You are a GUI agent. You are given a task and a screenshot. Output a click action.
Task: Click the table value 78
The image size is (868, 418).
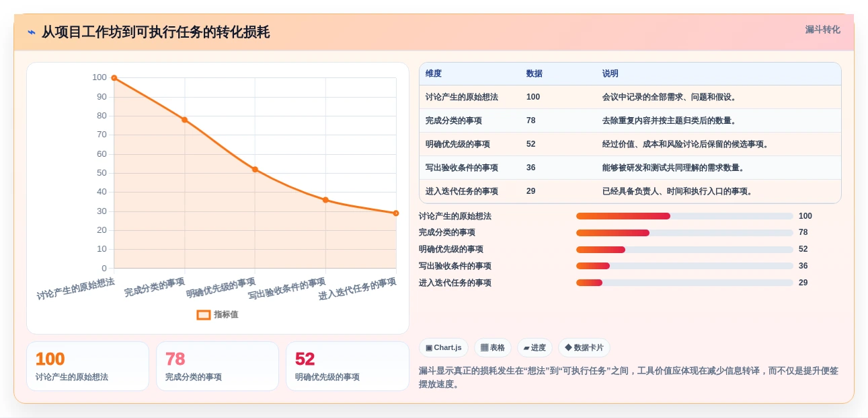[531, 120]
